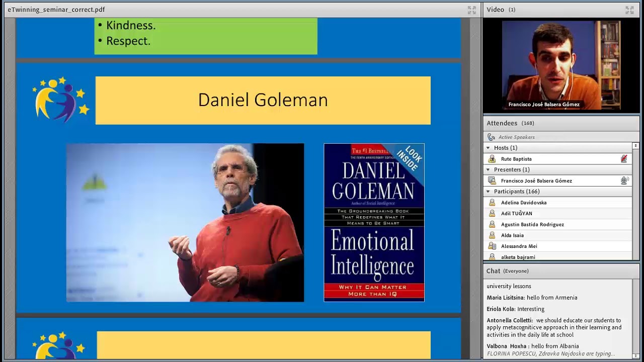Click Rute Baptista's host avatar icon

click(x=492, y=159)
